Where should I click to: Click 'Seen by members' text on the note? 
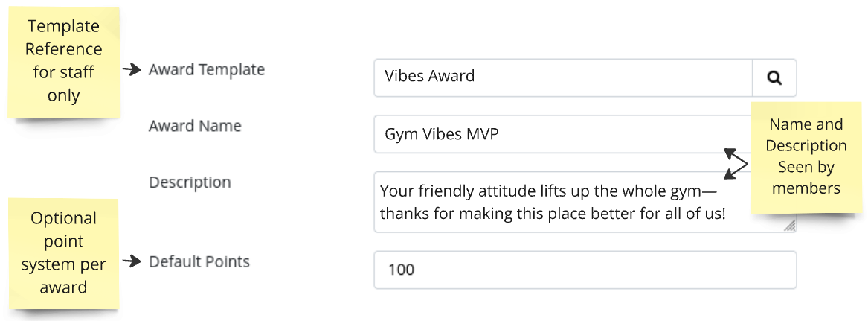tap(806, 177)
